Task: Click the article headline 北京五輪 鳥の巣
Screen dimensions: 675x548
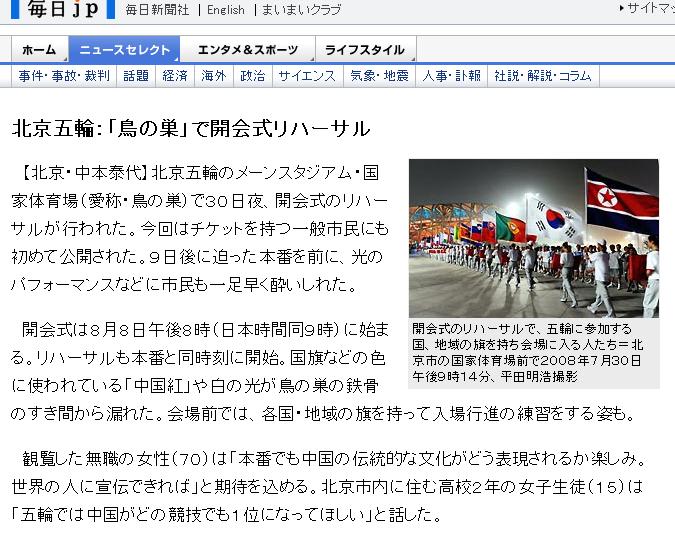Action: point(191,128)
